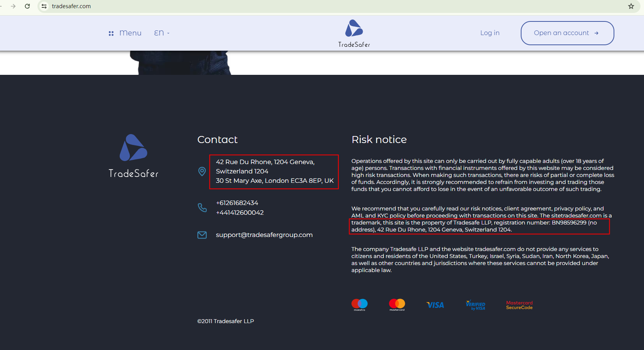Click the Mastercard SecureCode icon

coord(520,305)
